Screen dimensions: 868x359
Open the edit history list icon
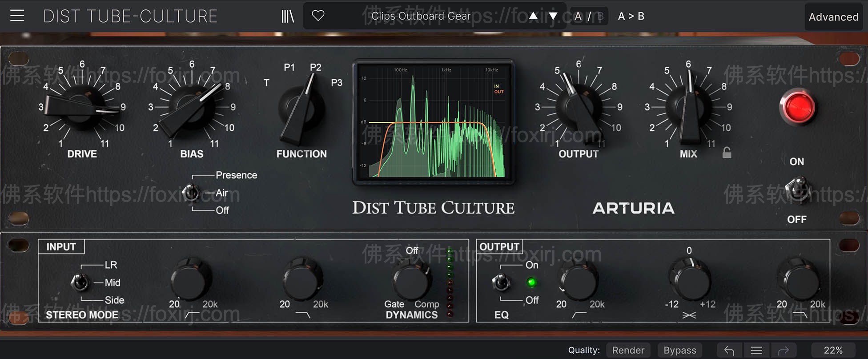[x=756, y=350]
